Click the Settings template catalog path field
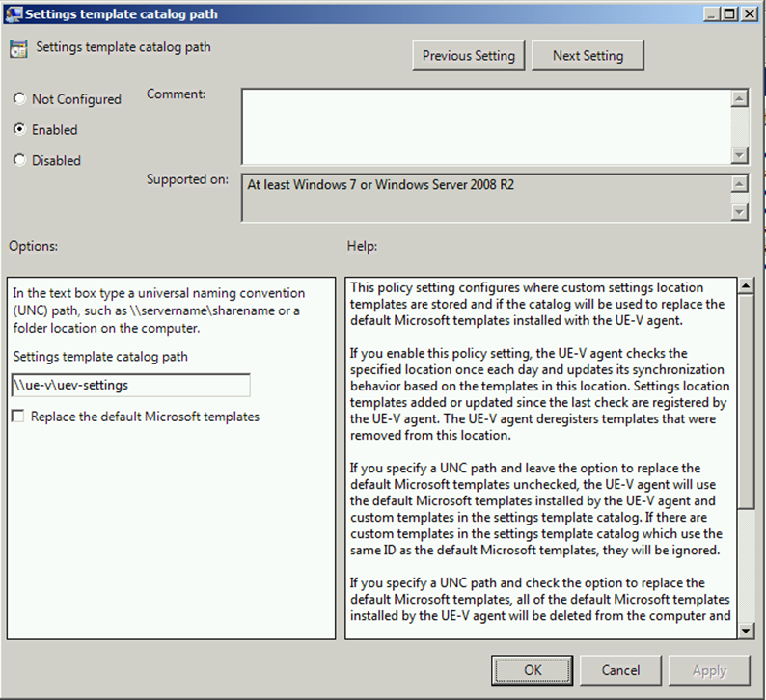766x700 pixels. coord(130,385)
